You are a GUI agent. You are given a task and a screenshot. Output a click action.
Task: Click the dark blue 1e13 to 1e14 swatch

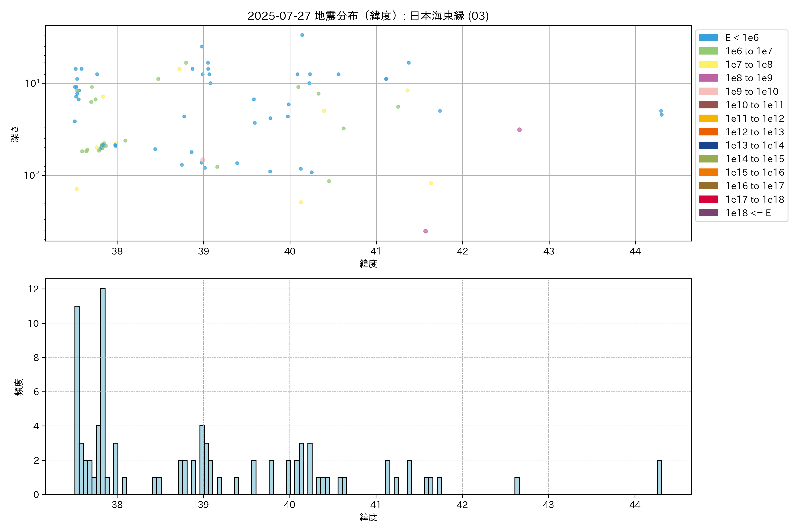click(x=708, y=145)
